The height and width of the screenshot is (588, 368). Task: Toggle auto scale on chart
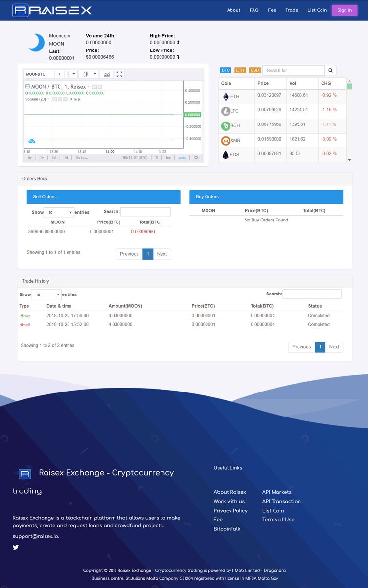[x=182, y=157]
